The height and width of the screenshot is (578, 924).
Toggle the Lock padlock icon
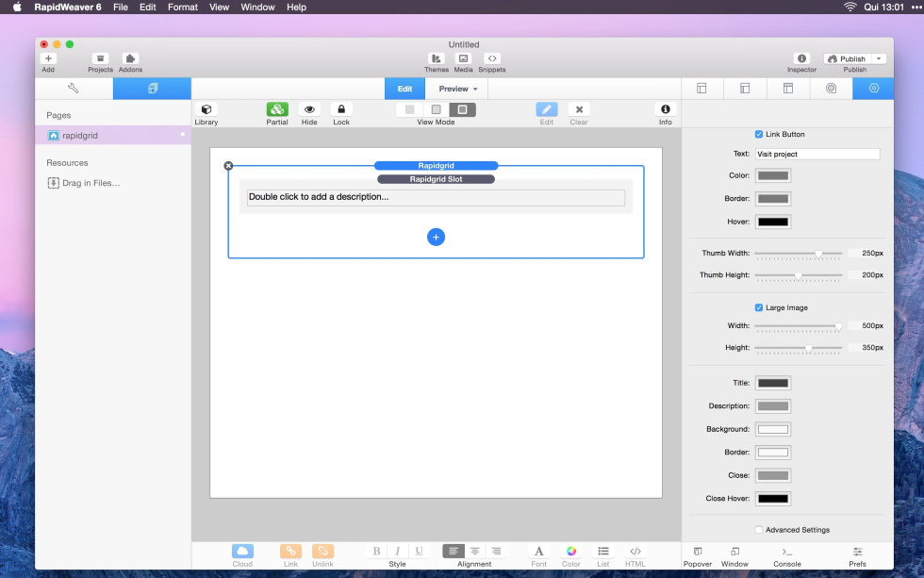(341, 109)
